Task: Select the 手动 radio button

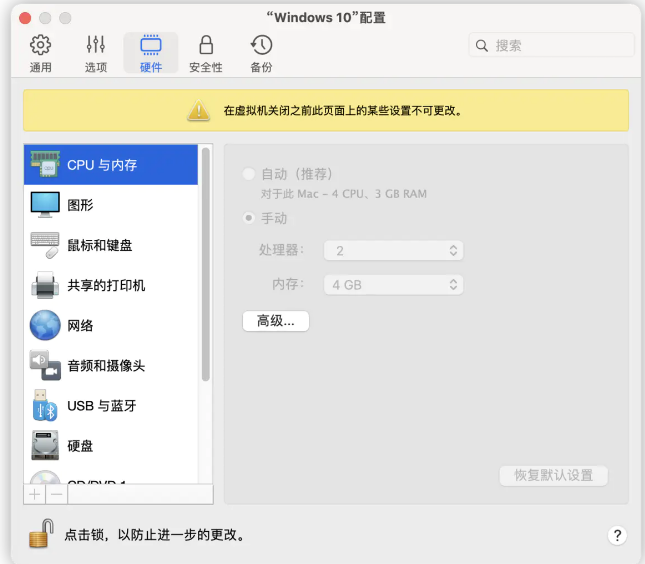Action: pyautogui.click(x=248, y=218)
